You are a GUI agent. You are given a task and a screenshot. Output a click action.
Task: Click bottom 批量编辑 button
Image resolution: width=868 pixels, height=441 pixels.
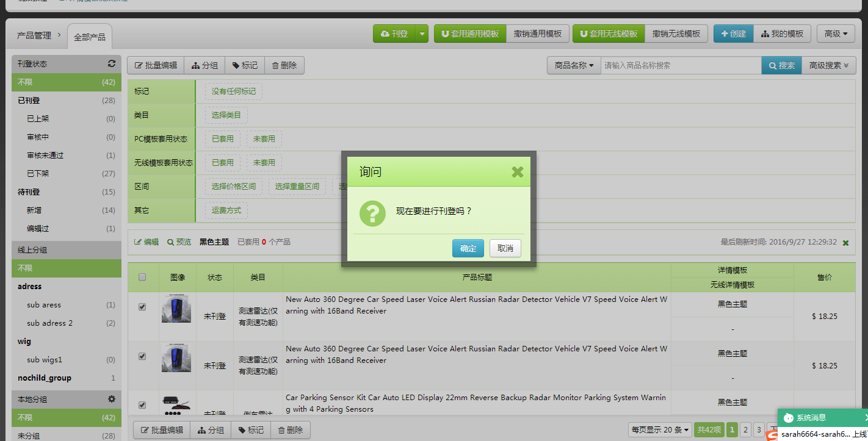point(162,430)
